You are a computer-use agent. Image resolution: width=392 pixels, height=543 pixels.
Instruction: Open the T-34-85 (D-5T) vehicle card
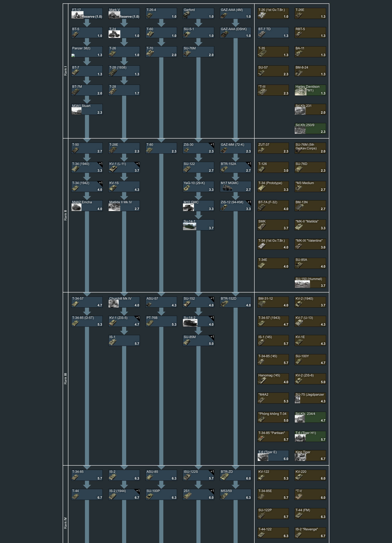click(87, 321)
